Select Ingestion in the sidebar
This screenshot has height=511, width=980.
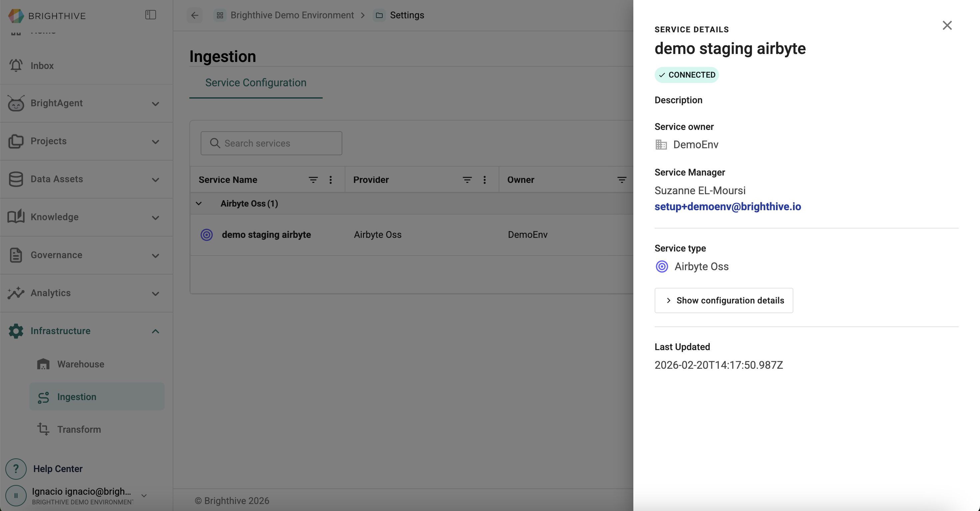tap(97, 396)
